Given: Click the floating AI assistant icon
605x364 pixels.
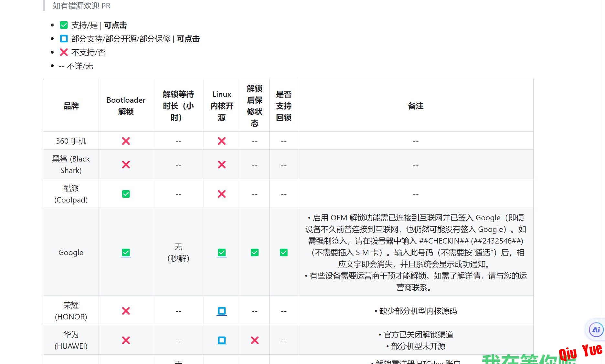Looking at the screenshot, I should pos(596,330).
